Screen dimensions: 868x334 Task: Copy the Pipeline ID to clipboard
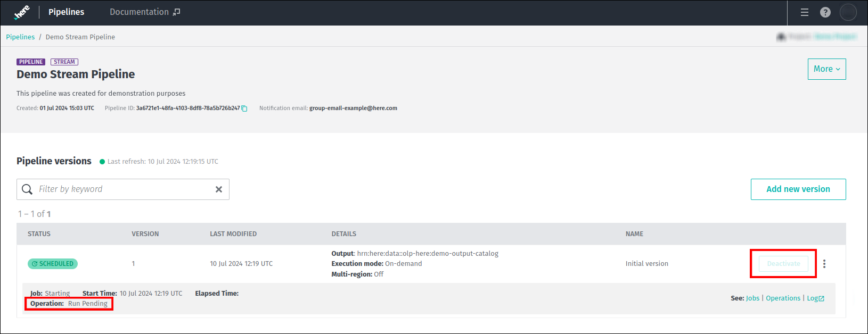pos(244,108)
